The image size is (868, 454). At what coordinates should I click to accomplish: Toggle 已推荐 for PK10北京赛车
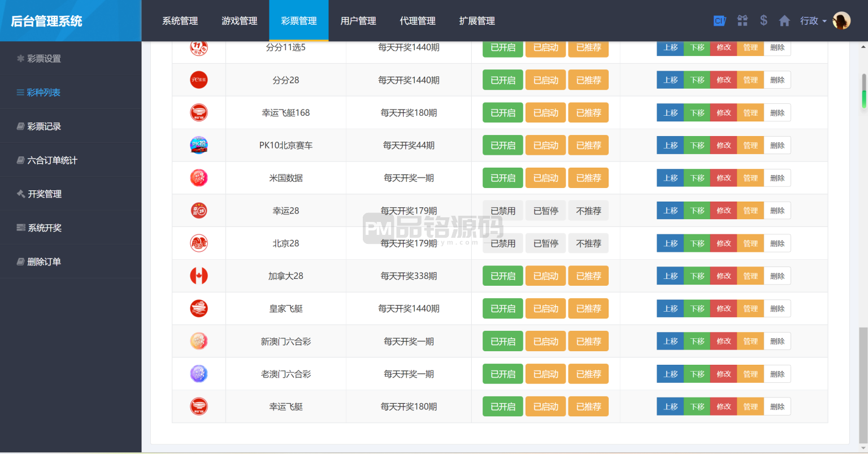pos(589,145)
